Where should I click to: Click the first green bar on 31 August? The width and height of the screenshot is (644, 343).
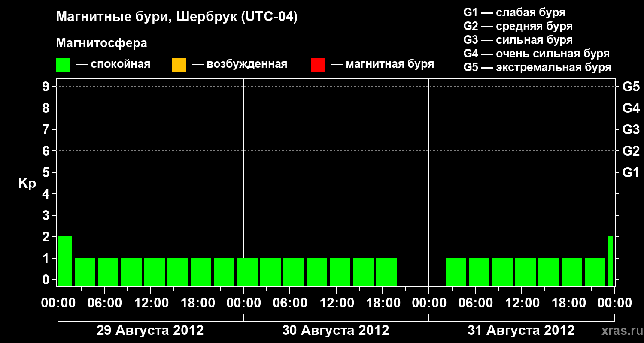coord(456,272)
